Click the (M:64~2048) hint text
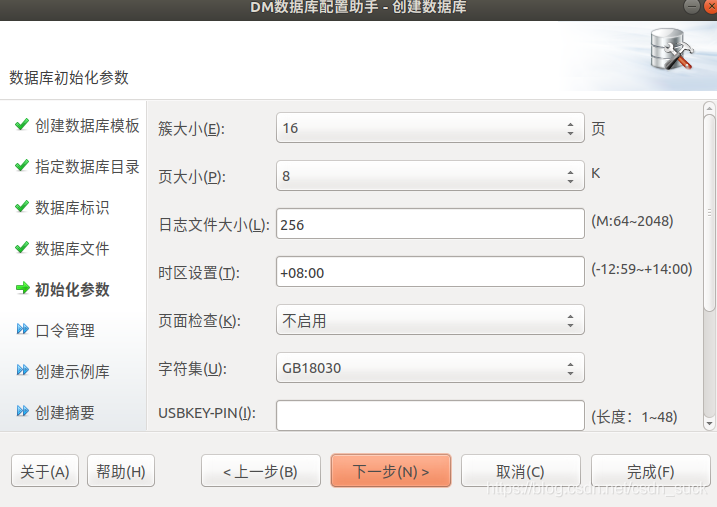This screenshot has width=717, height=507. click(x=632, y=221)
